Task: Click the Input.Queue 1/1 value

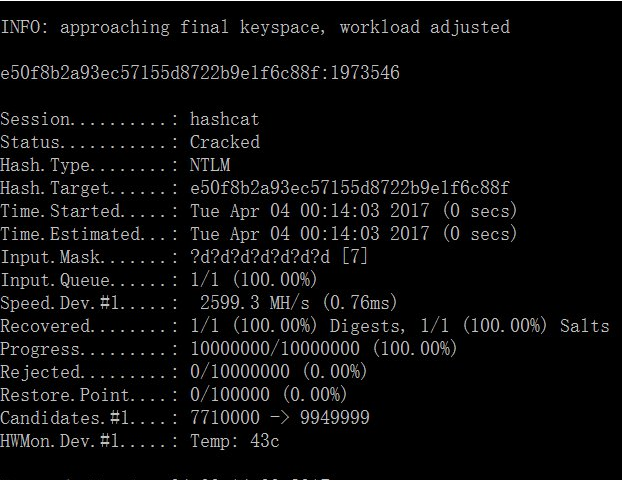Action: click(x=204, y=280)
